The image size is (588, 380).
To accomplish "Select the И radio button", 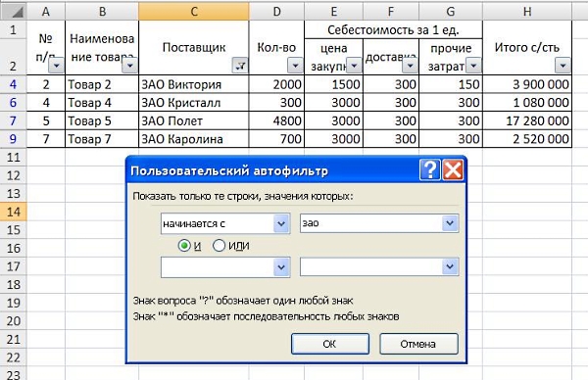I will point(184,246).
